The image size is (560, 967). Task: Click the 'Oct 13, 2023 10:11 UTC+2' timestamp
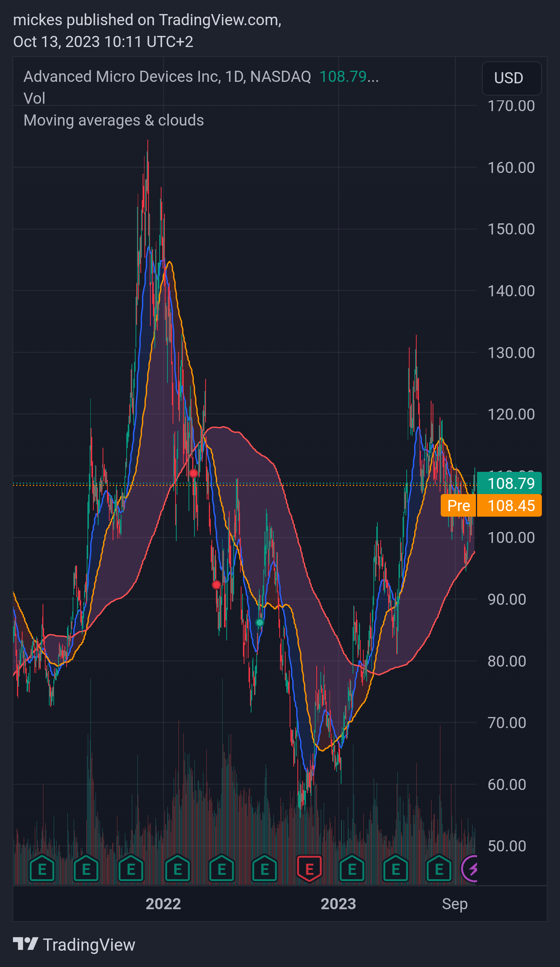pos(103,41)
